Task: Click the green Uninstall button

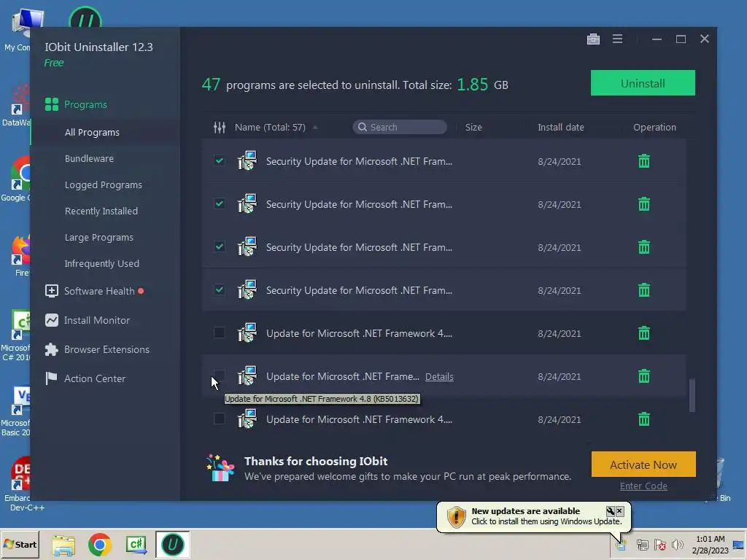Action: click(x=643, y=83)
